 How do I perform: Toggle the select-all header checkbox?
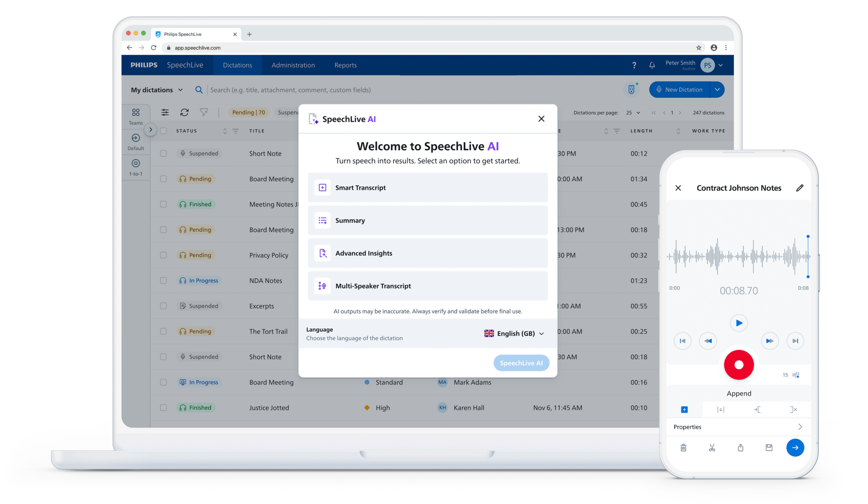coord(164,131)
